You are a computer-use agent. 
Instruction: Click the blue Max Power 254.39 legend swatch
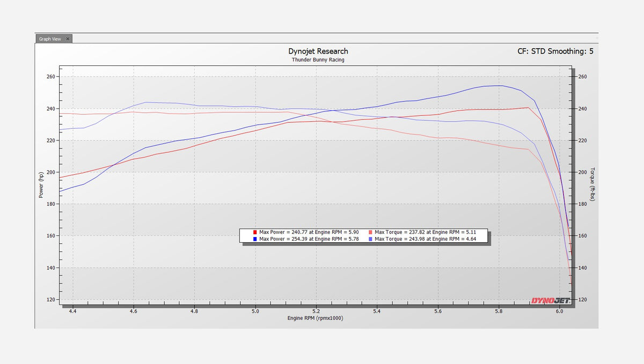click(255, 239)
